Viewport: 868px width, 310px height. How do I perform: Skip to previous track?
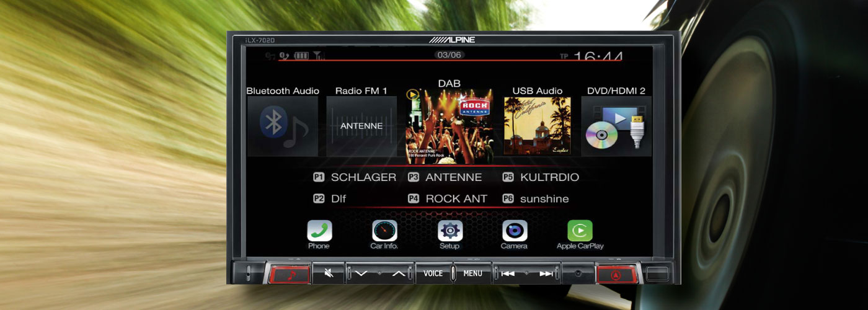click(508, 273)
